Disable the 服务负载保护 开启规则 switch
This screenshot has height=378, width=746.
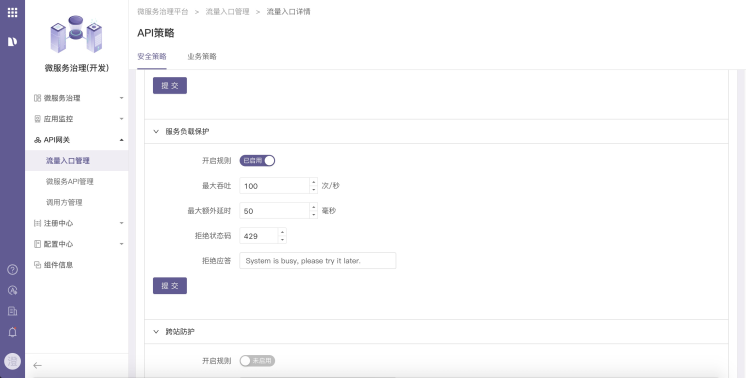pos(257,161)
